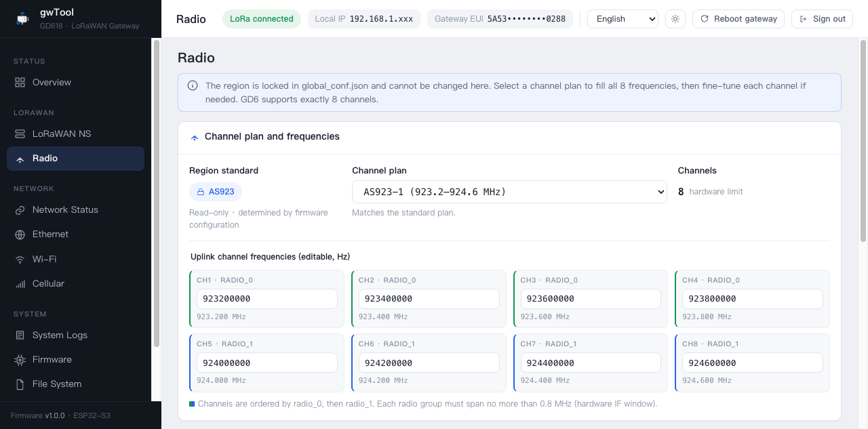
Task: Toggle the light/dark theme sun button
Action: pyautogui.click(x=675, y=19)
